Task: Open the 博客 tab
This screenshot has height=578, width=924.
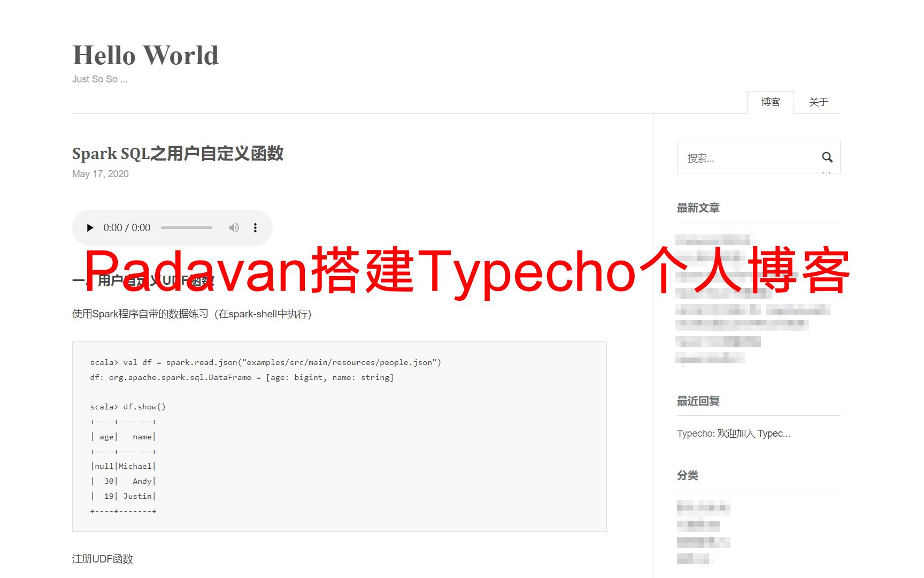Action: pos(771,102)
